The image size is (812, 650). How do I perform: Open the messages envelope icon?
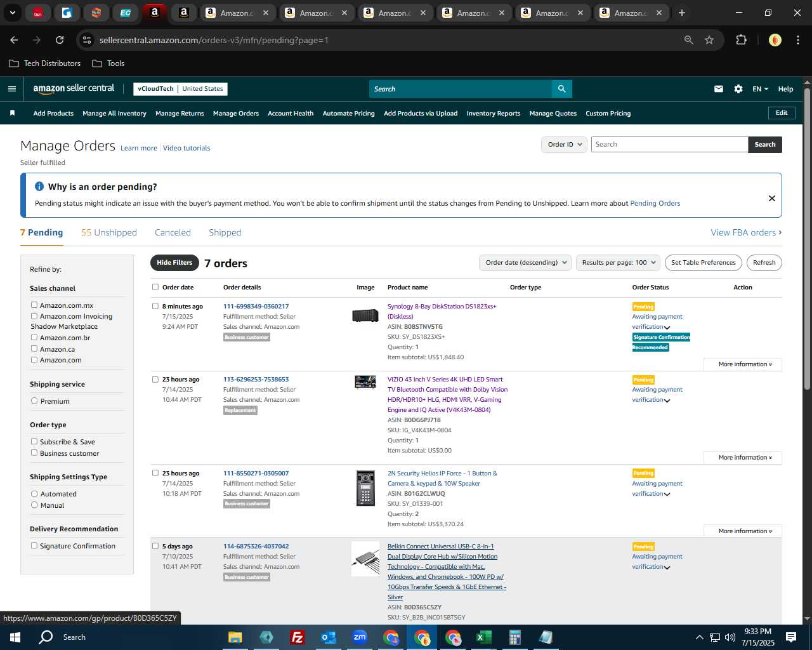pyautogui.click(x=719, y=89)
